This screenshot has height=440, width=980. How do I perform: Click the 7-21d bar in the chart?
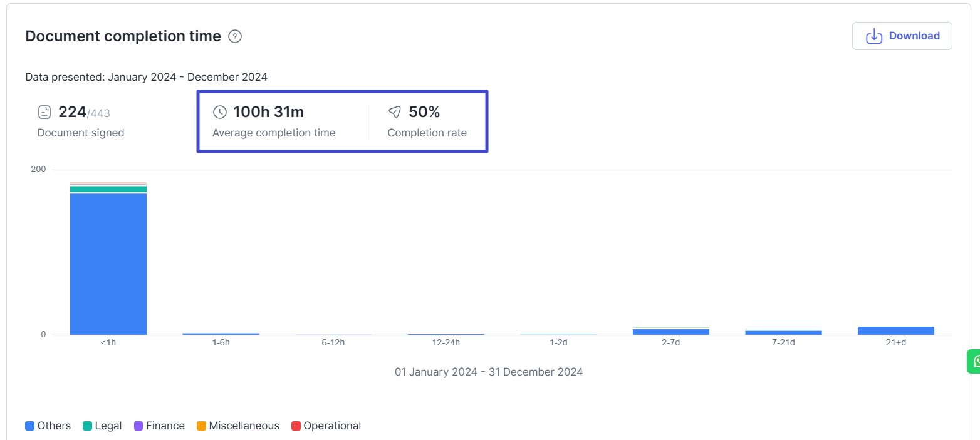click(783, 332)
